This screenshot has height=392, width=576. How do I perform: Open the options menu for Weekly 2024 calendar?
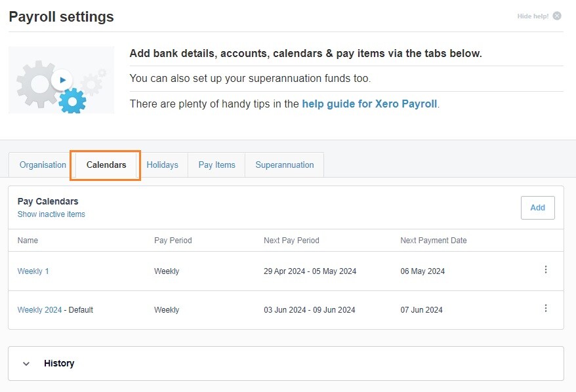pyautogui.click(x=546, y=307)
